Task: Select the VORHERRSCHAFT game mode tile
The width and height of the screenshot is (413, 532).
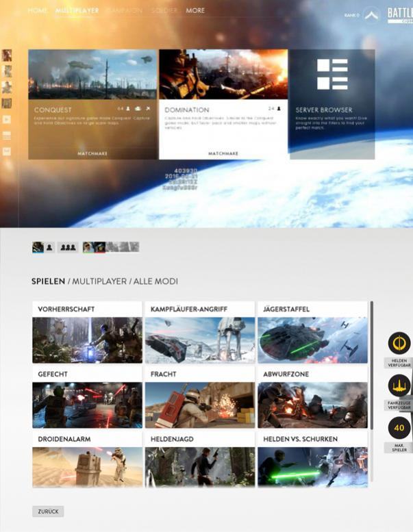Action: (87, 332)
